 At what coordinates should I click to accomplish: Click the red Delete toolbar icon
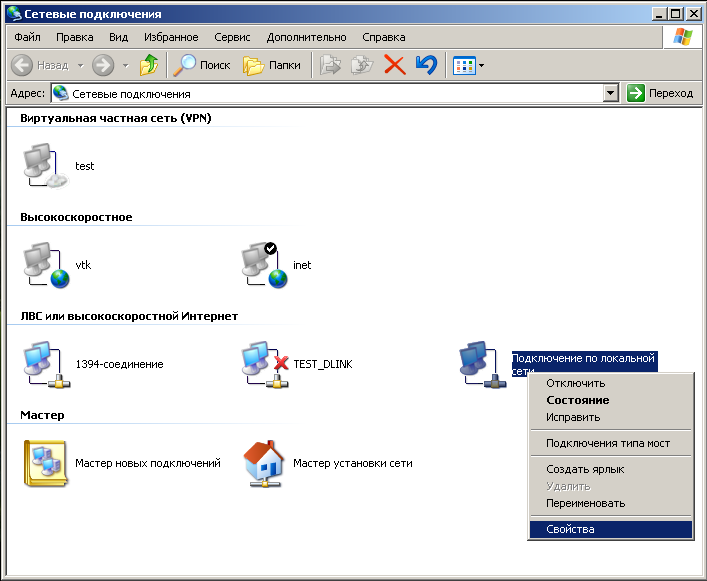(x=394, y=65)
